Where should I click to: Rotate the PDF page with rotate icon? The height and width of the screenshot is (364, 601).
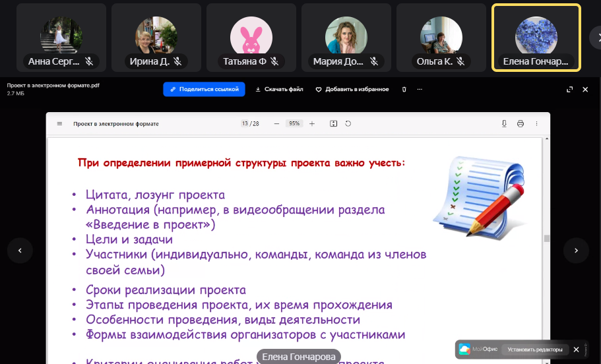348,123
